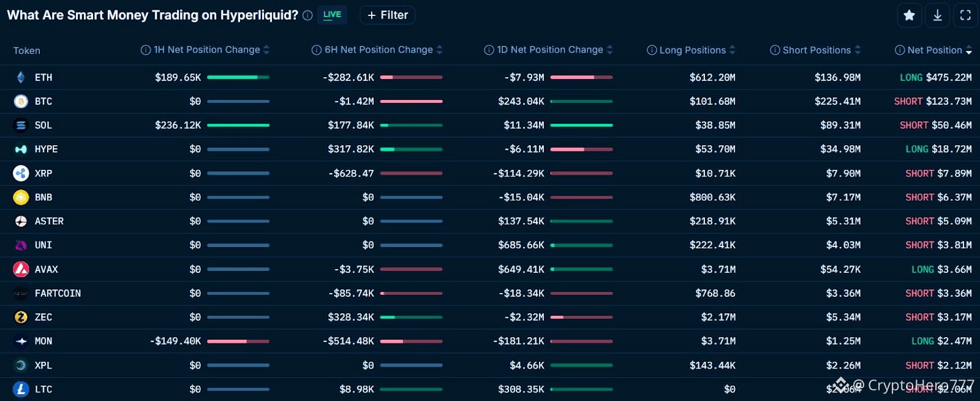Click HYPE 6H change $317.82K

tap(351, 150)
